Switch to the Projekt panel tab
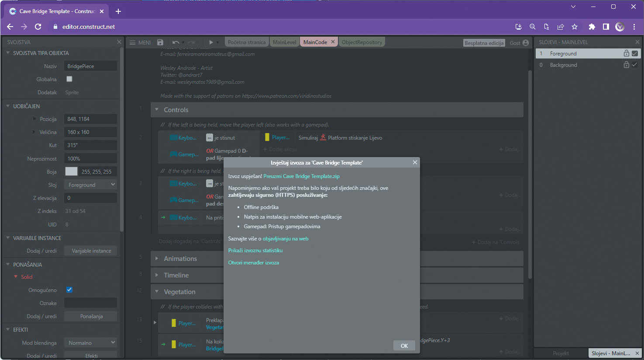644x360 pixels. pos(561,353)
